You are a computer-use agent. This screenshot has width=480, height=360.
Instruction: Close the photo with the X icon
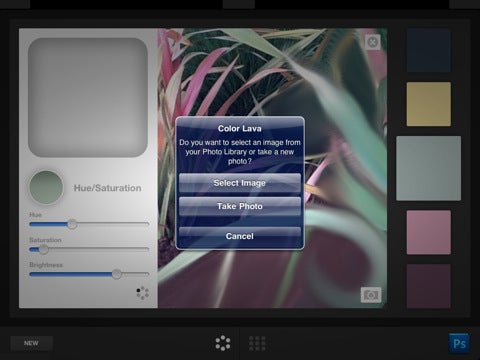point(373,42)
